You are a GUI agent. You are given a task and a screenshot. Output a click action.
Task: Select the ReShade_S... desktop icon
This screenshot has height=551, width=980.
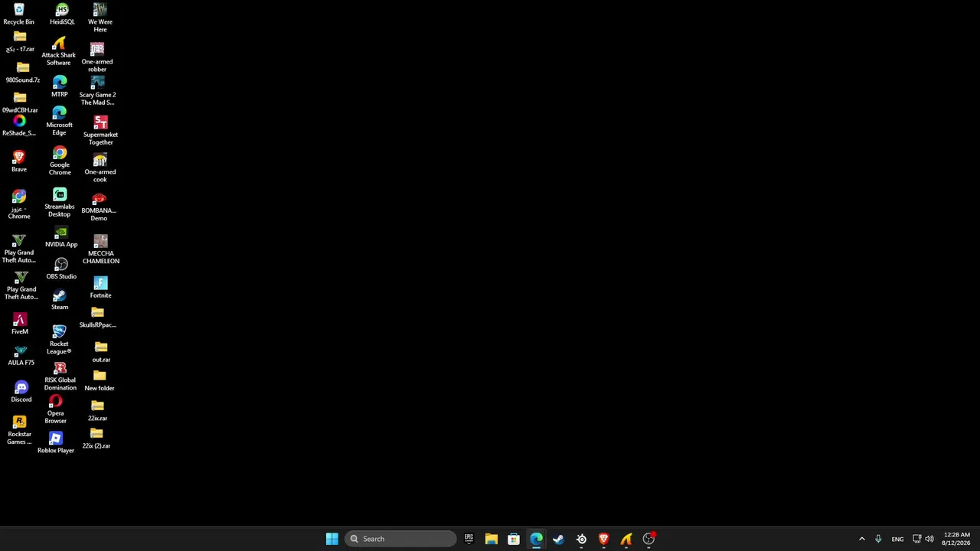[19, 126]
